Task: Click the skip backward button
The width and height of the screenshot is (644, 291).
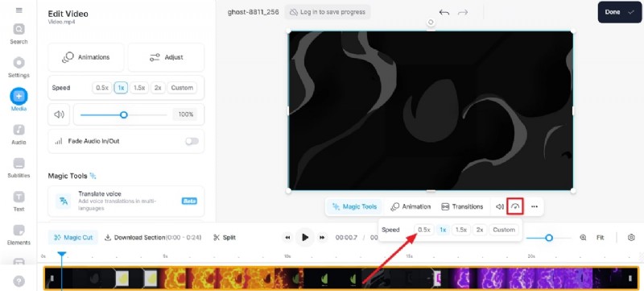Action: (x=287, y=238)
